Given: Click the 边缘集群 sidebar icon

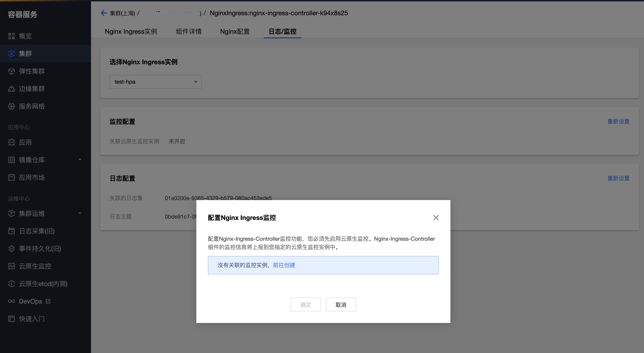Looking at the screenshot, I should point(12,89).
